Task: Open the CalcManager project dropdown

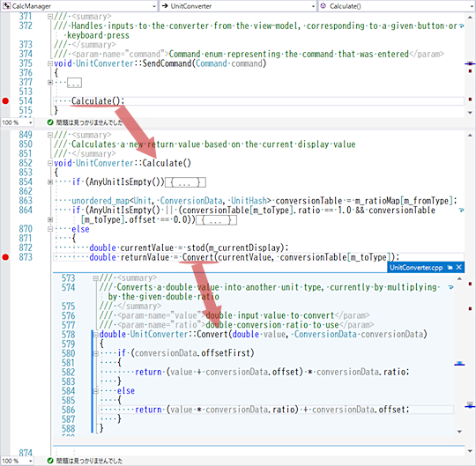Action: point(79,6)
